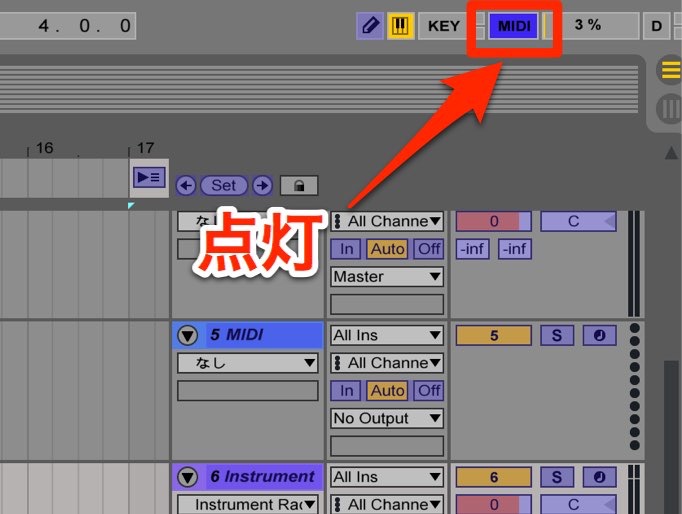Open 5 MIDI All Ins input dropdown

387,335
